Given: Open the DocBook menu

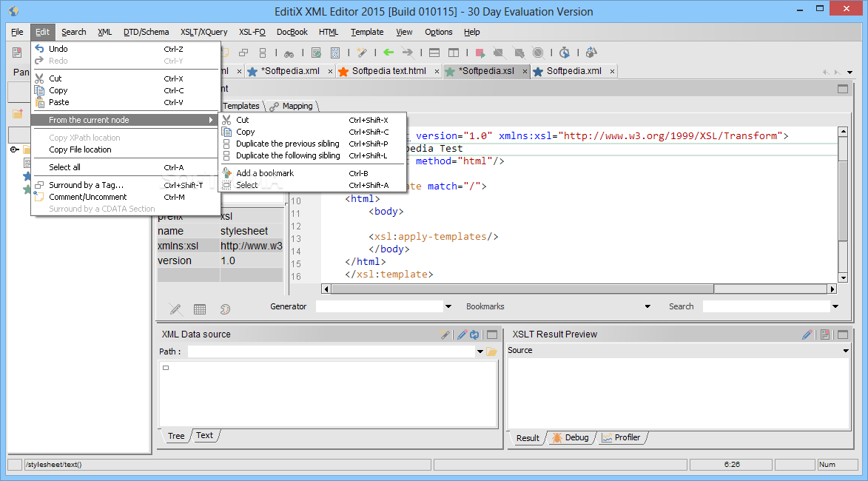Looking at the screenshot, I should tap(292, 32).
